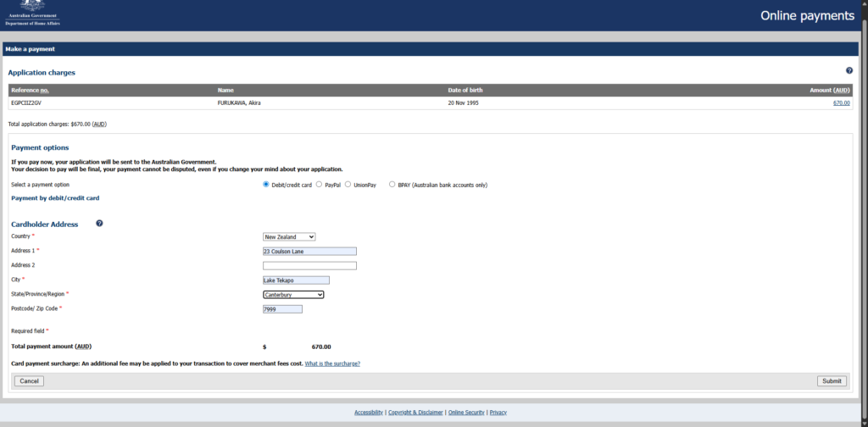The width and height of the screenshot is (868, 427).
Task: Choose BPAY Australian bank accounts option
Action: tap(392, 185)
